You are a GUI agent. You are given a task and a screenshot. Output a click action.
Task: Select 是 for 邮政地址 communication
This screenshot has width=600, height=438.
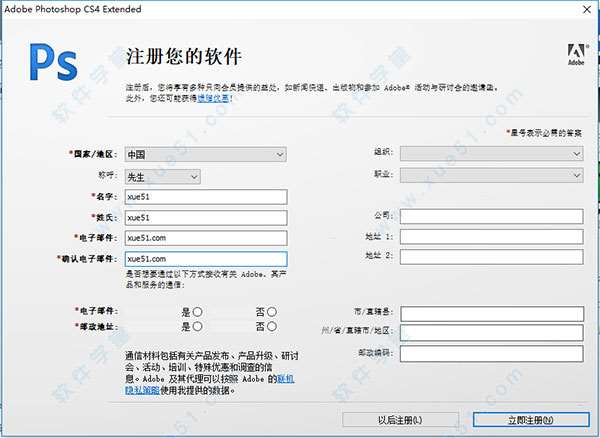197,326
